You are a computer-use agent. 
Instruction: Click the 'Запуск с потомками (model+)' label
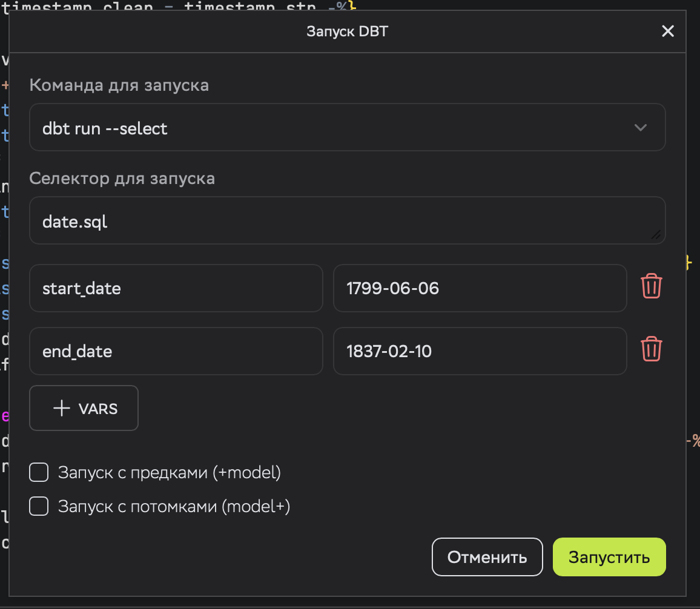pos(174,506)
